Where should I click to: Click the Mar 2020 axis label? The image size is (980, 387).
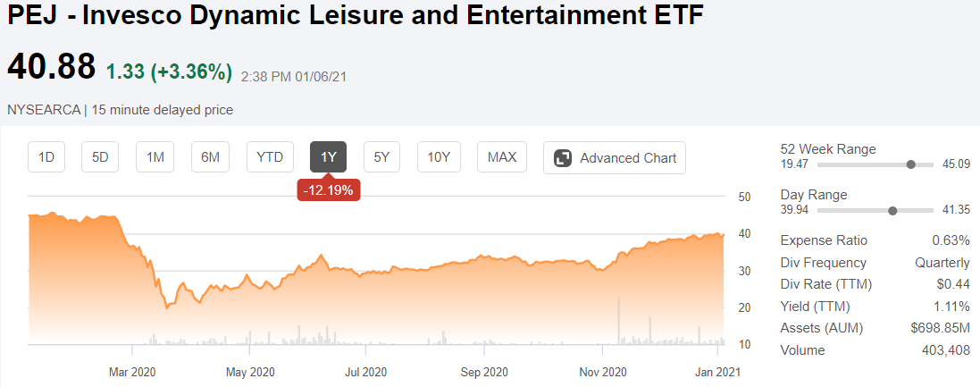132,372
